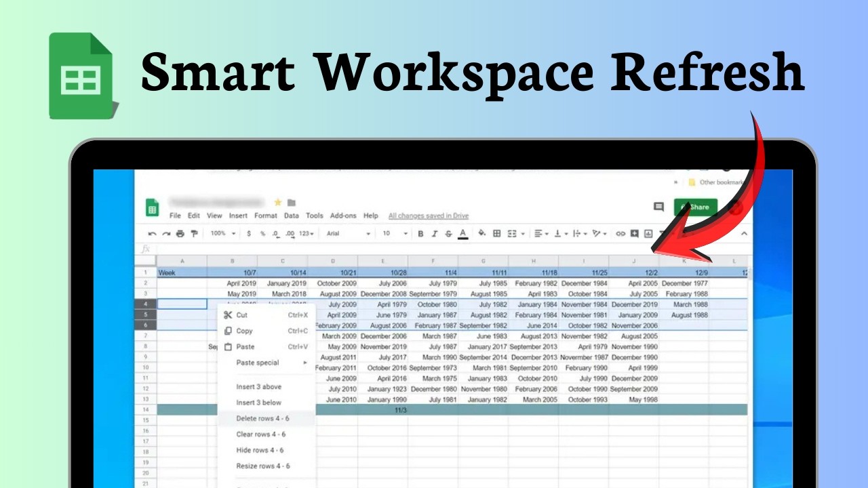Expand the Paste special submenu
This screenshot has width=868, height=488.
pos(266,363)
